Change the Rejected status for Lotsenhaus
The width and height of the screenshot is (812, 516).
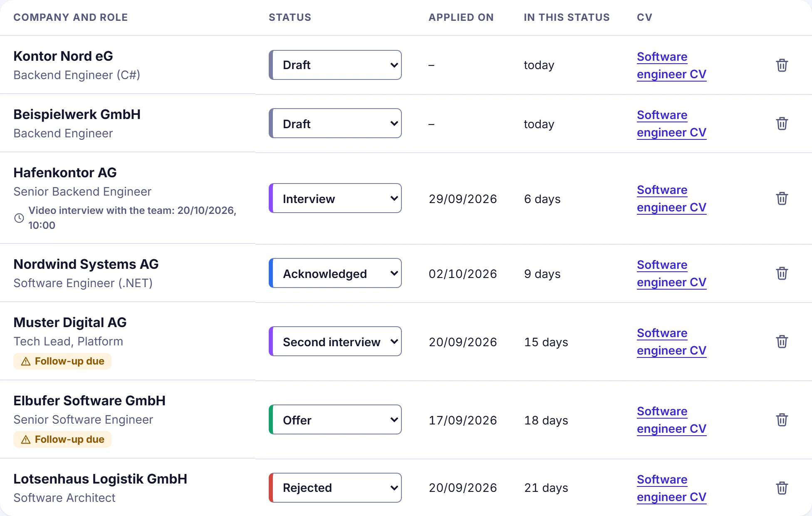pos(335,488)
